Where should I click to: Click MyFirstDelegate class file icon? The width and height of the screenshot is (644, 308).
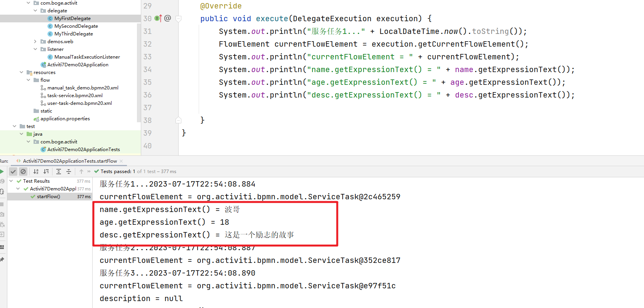click(50, 19)
